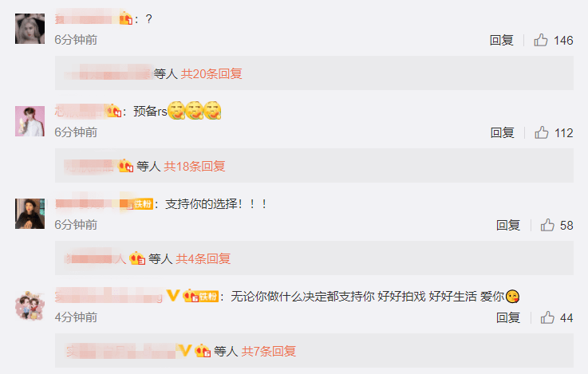Image resolution: width=588 pixels, height=374 pixels.
Task: Click the 铁粉 badge on the 支持你的选择 comment
Action: click(x=143, y=204)
